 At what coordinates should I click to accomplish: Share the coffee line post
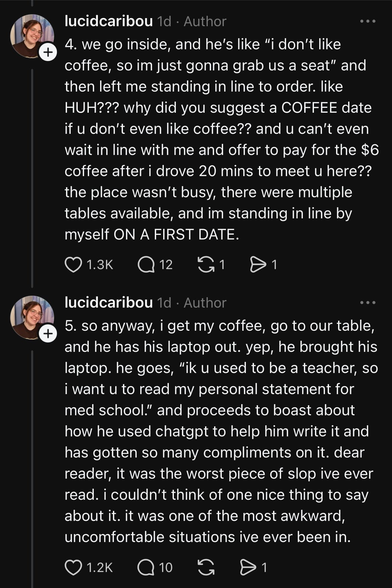[x=258, y=265]
